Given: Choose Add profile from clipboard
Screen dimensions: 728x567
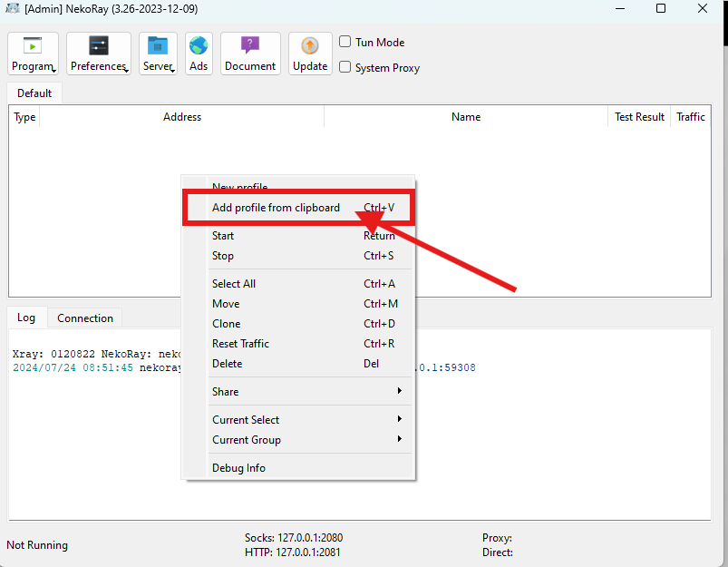Looking at the screenshot, I should point(297,207).
